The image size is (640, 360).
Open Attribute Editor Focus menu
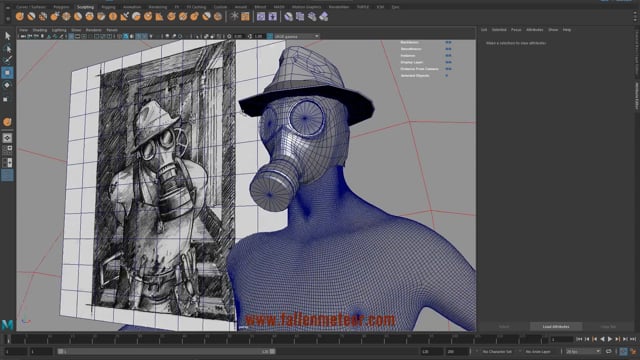(516, 30)
